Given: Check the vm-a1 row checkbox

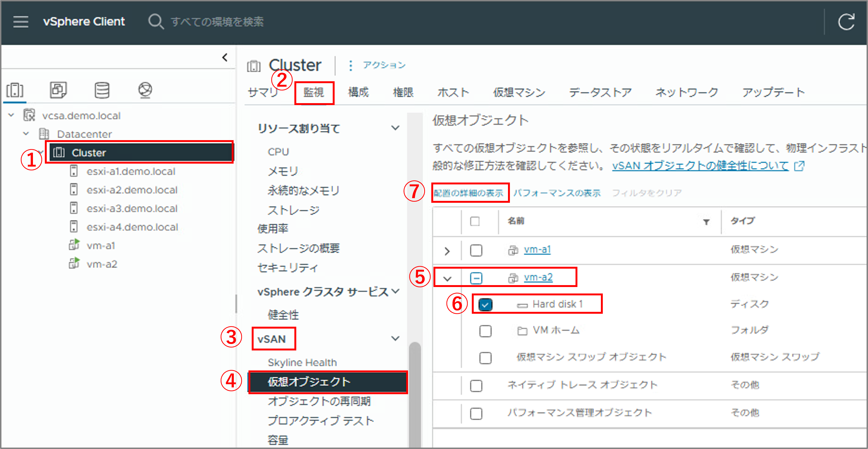Looking at the screenshot, I should 476,250.
